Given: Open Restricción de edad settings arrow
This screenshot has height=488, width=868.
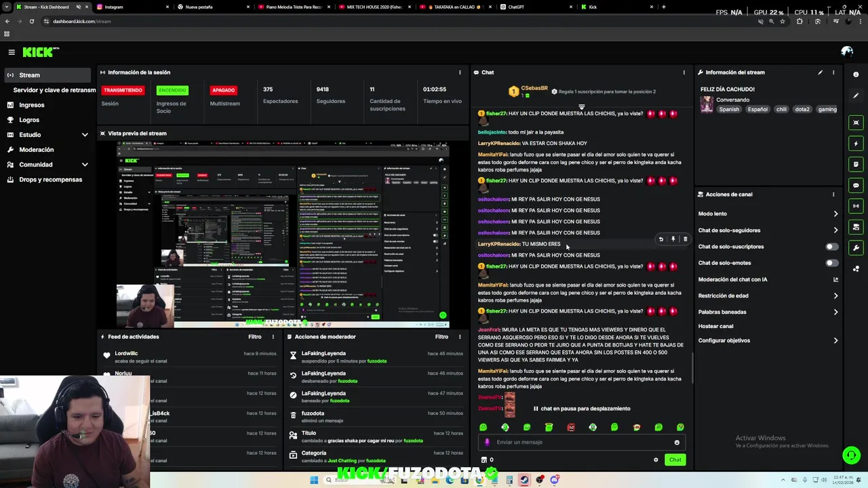Looking at the screenshot, I should 835,296.
